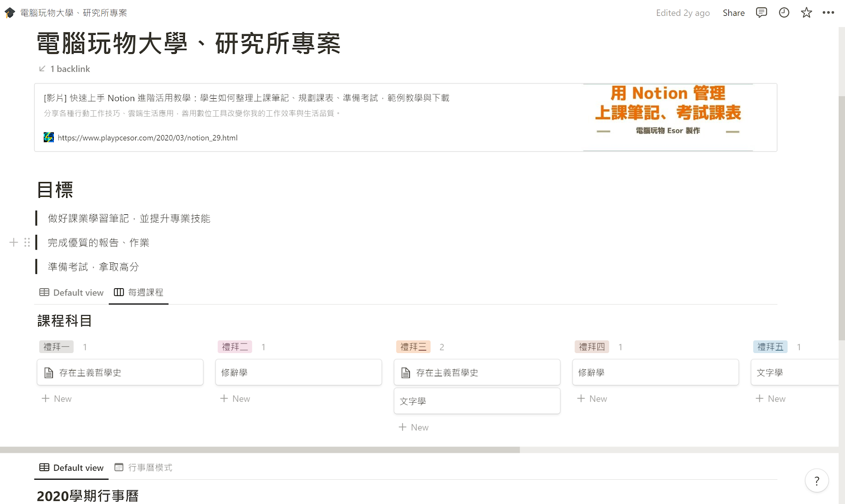
Task: Click the 禮拜一 column tag
Action: coord(56,347)
